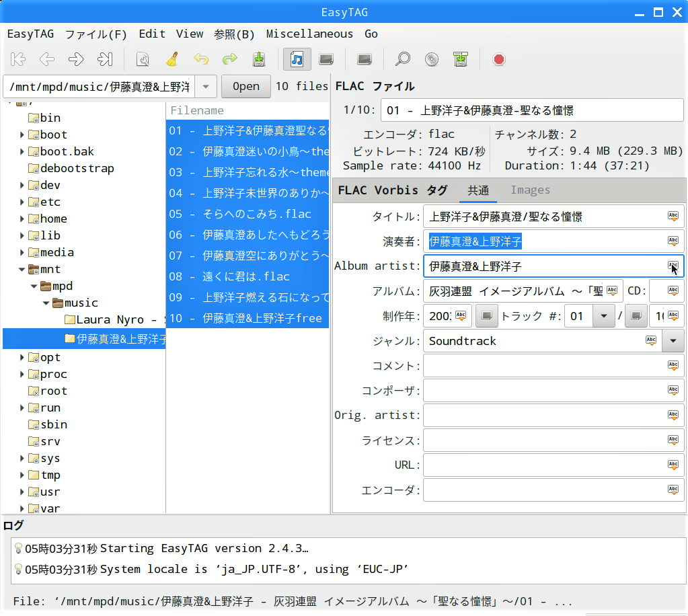Open the CDDB disc lookup
The height and width of the screenshot is (616, 688).
click(x=432, y=59)
